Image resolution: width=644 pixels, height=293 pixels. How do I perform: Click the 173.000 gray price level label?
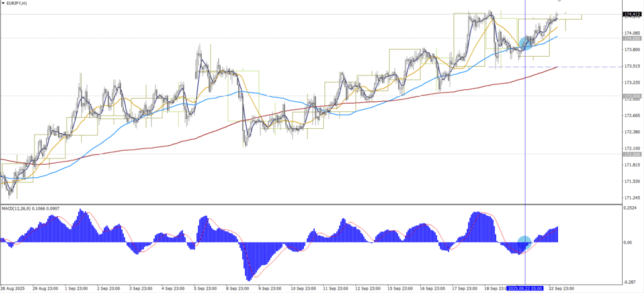631,96
